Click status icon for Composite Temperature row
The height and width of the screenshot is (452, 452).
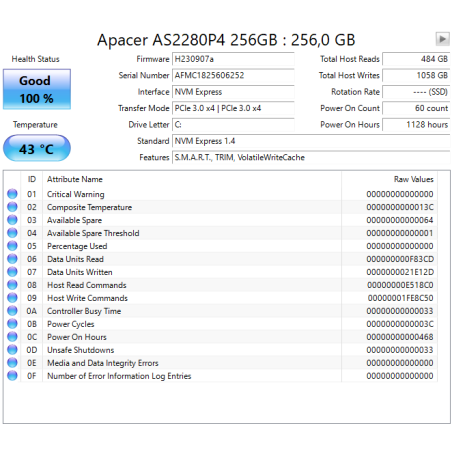click(x=12, y=207)
